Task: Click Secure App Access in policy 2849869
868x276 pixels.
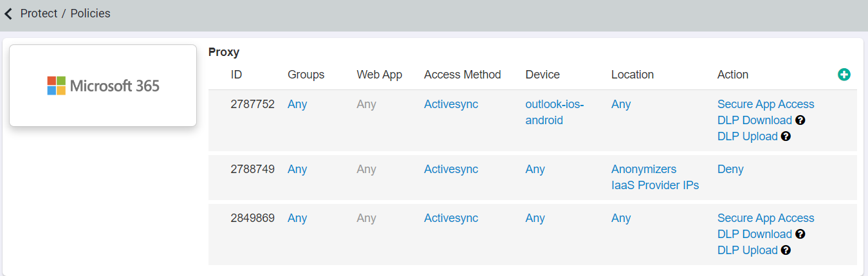Action: click(766, 218)
